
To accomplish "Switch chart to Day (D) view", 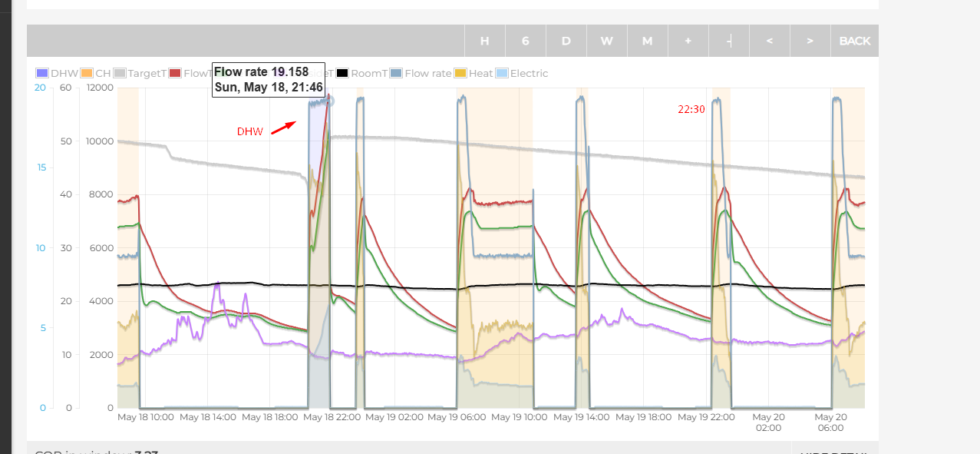I will [x=566, y=41].
